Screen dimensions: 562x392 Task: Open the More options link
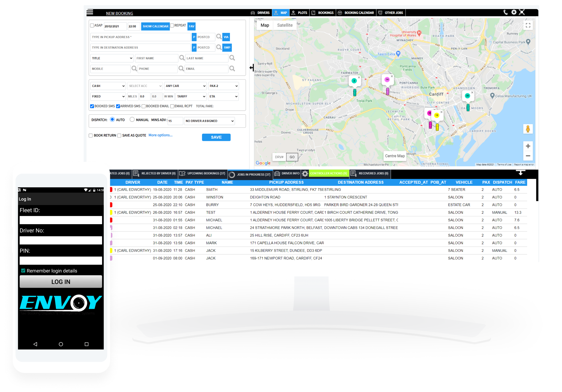click(x=160, y=135)
